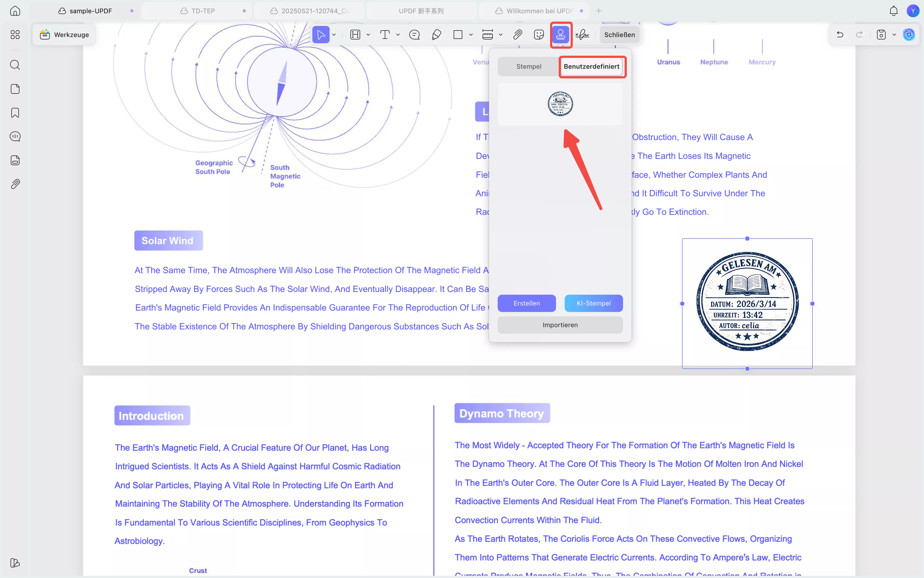Open the bookmarks panel in sidebar
The height and width of the screenshot is (578, 924).
coord(15,113)
